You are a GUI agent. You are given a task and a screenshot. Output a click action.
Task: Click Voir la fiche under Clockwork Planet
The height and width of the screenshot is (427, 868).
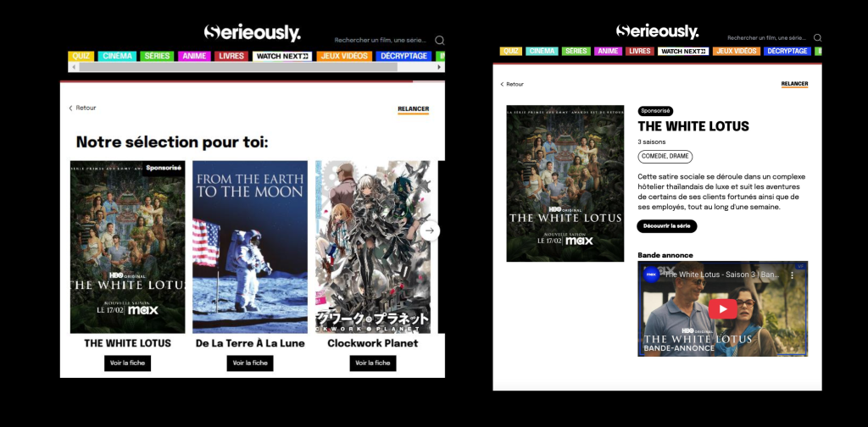[372, 363]
